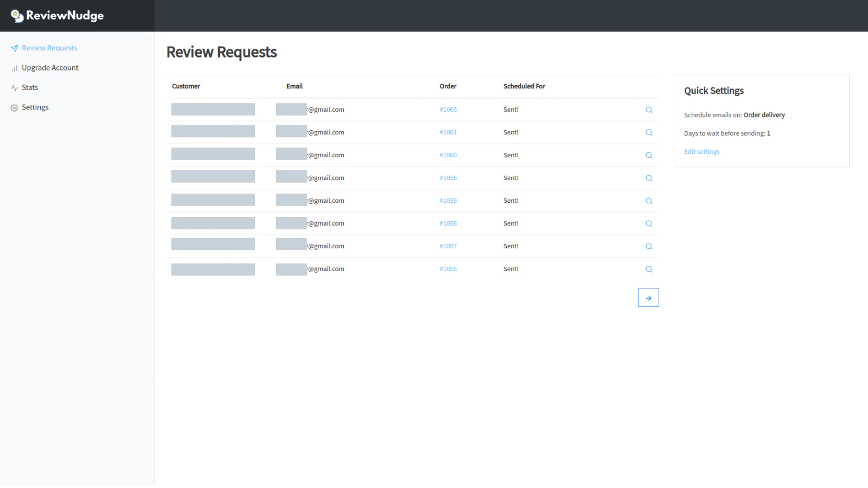Open order #1060 link
Image resolution: width=868 pixels, height=488 pixels.
pos(448,155)
